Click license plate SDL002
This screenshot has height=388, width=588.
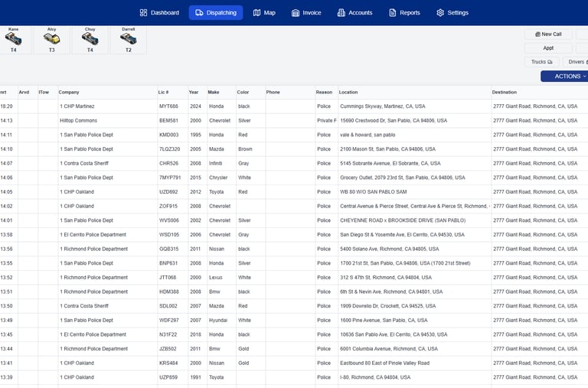(168, 306)
